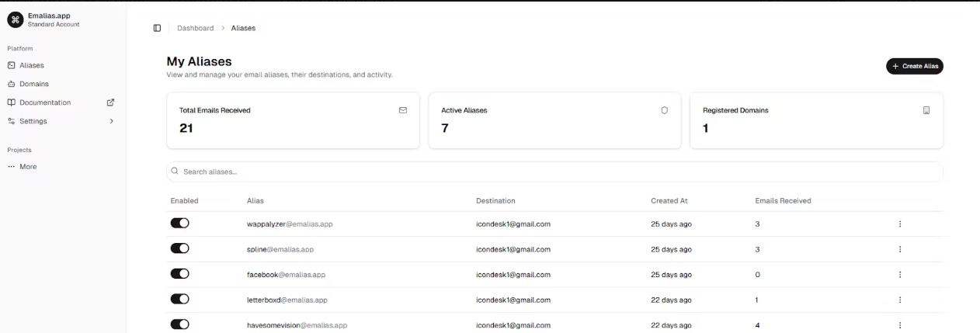Click the Domains sidebar icon
980x333 pixels.
click(11, 84)
